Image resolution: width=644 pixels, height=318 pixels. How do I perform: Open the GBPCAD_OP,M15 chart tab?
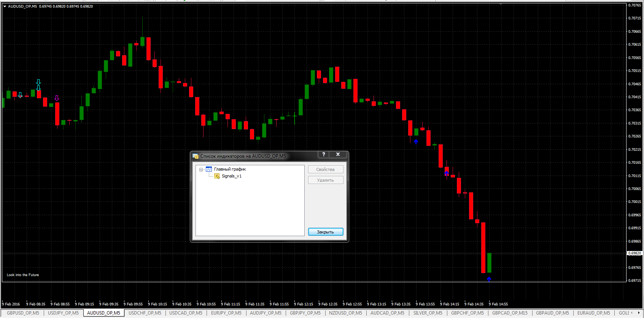coord(510,313)
